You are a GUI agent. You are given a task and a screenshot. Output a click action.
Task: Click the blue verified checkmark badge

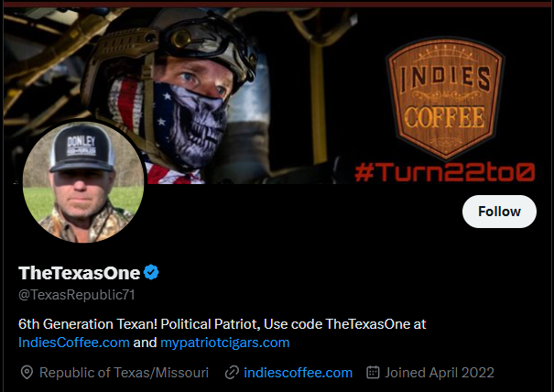(x=151, y=272)
